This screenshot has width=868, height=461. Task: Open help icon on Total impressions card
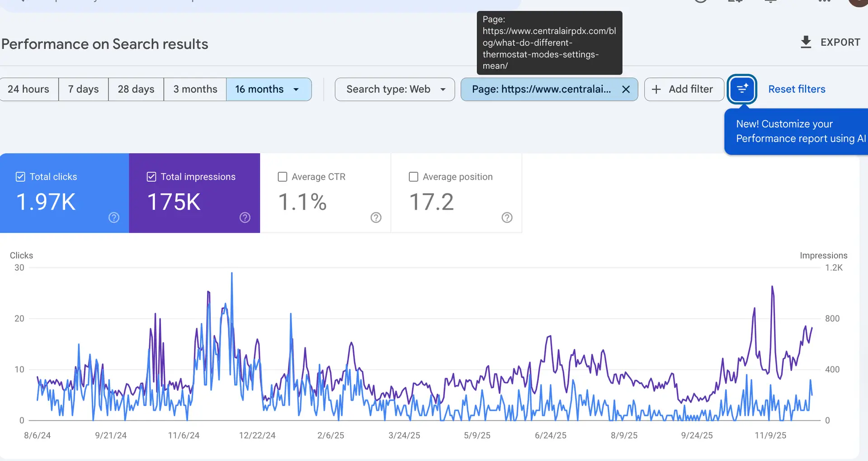pos(245,218)
